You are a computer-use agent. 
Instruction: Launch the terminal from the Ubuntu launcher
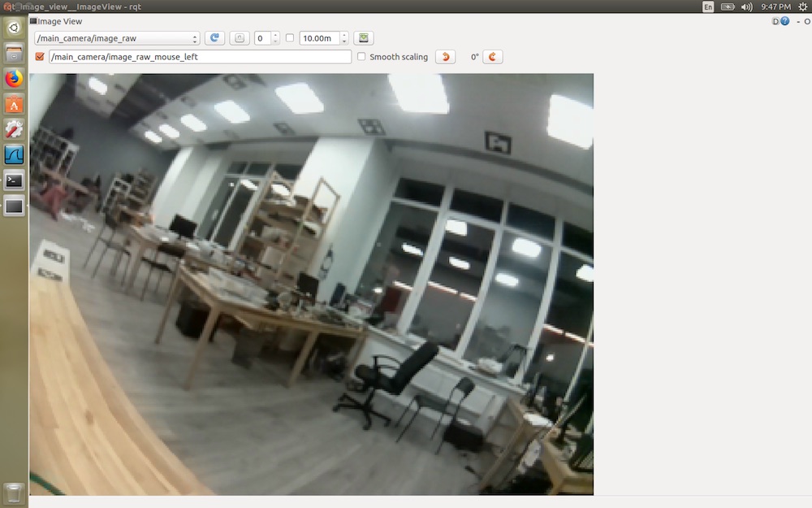[x=13, y=180]
